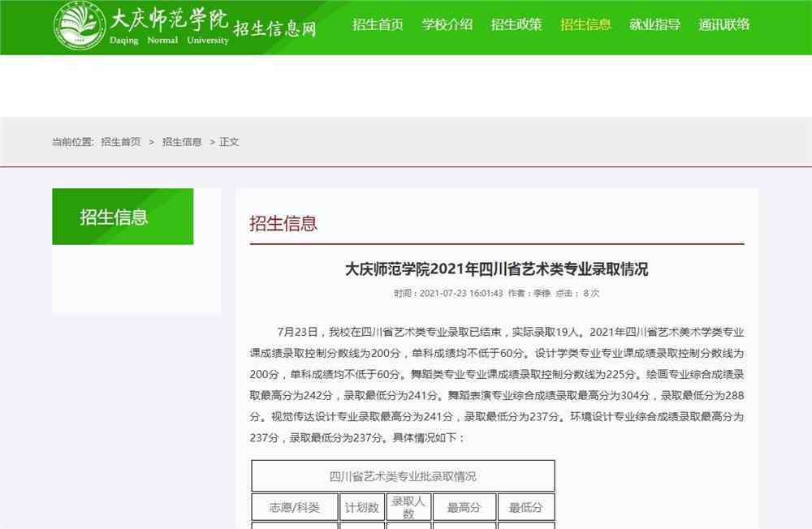Click the 计划数 table header cell
This screenshot has width=812, height=529.
(362, 507)
